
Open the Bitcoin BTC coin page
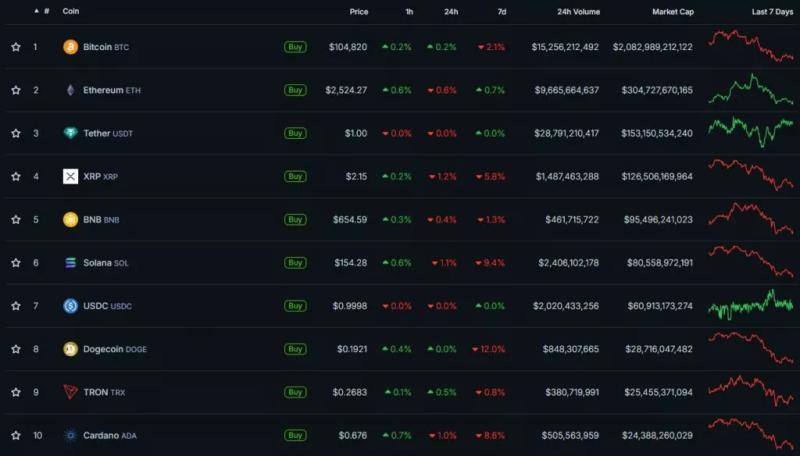tap(106, 47)
